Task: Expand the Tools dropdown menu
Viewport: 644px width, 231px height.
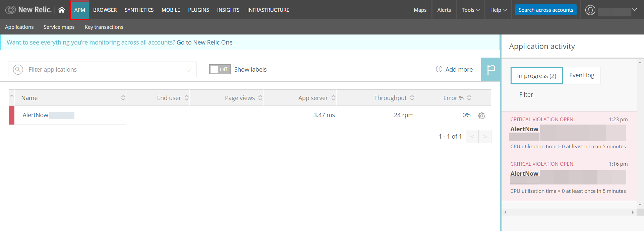Action: [471, 10]
